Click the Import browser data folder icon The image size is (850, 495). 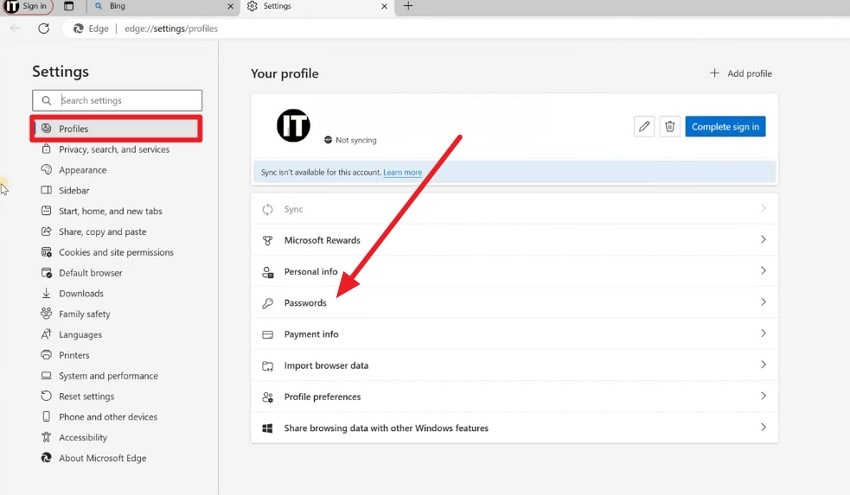(268, 366)
